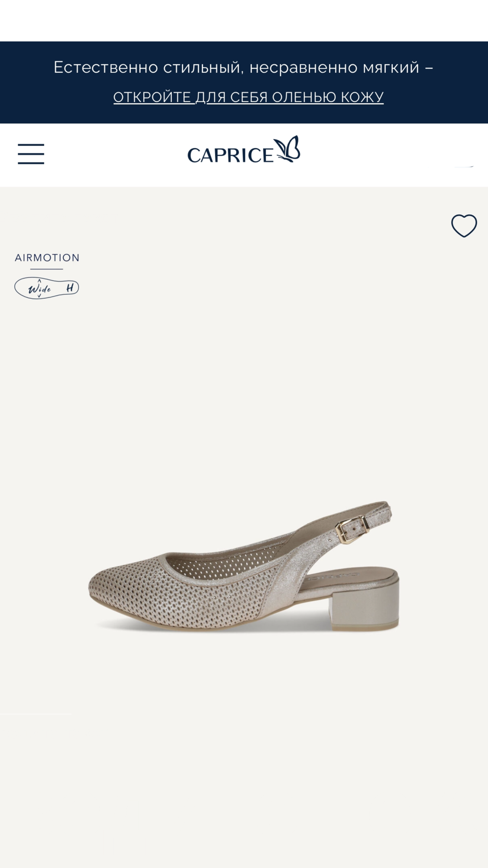Tap the Естественно стильный promo banner text
This screenshot has height=868, width=488.
tap(244, 67)
